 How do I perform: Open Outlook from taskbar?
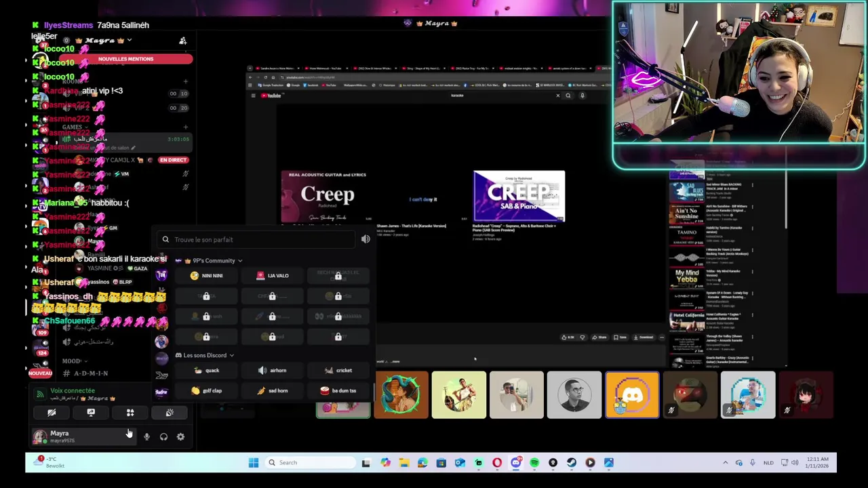(x=460, y=463)
